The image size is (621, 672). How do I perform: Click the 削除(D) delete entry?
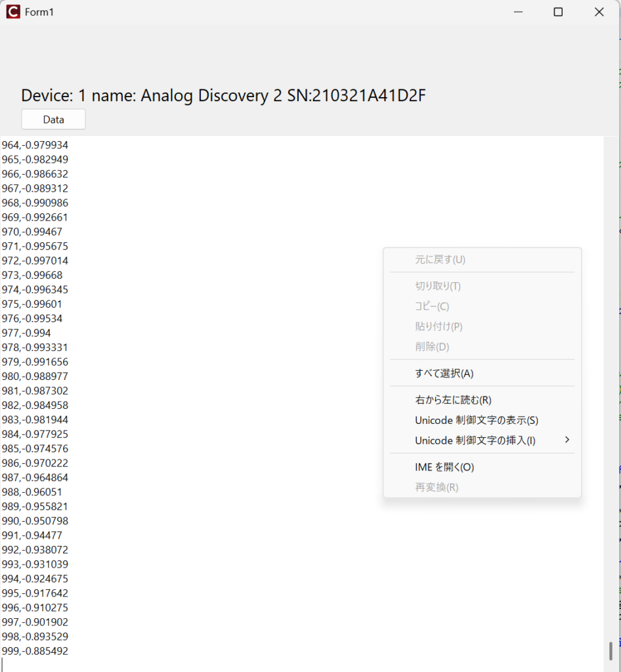pos(432,346)
